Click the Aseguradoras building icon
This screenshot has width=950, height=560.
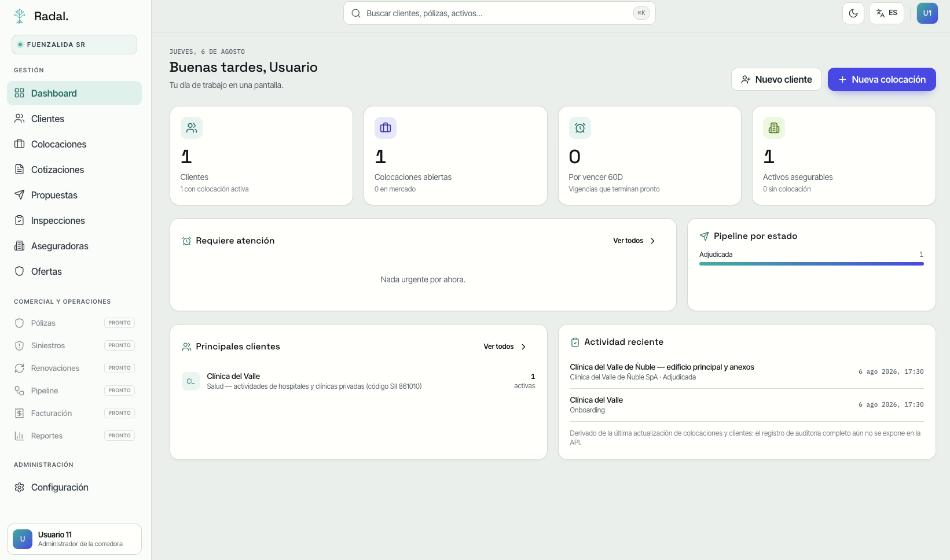pos(20,246)
